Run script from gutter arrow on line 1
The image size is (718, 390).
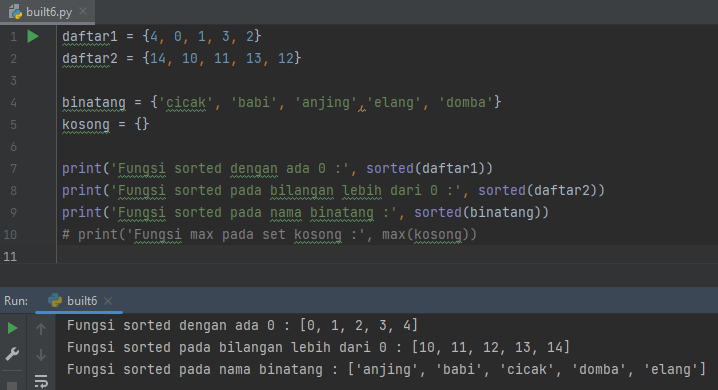(x=33, y=36)
